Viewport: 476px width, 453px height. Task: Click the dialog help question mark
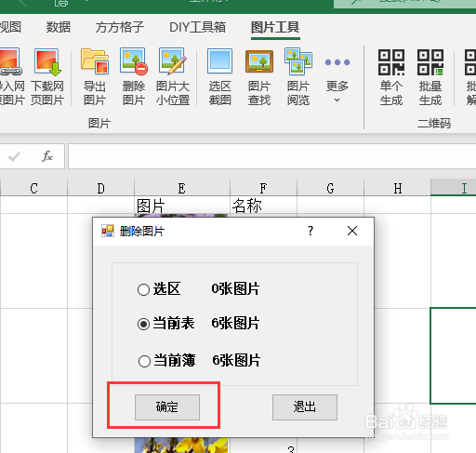pyautogui.click(x=311, y=231)
